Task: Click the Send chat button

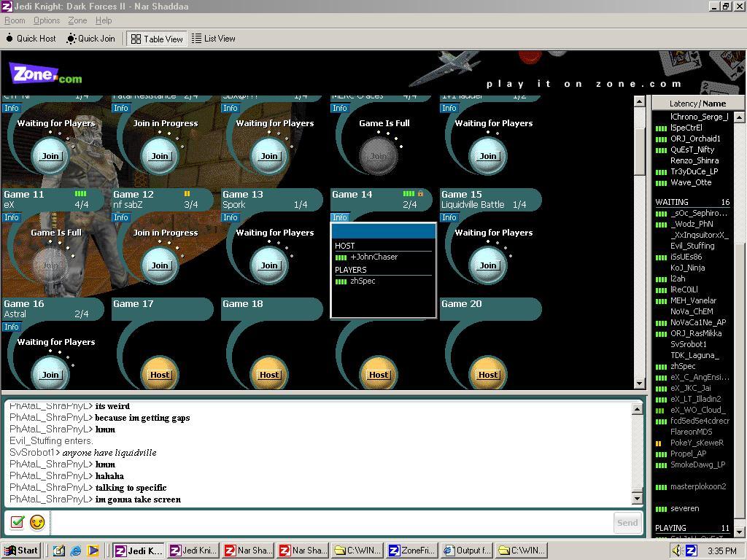Action: (x=627, y=522)
